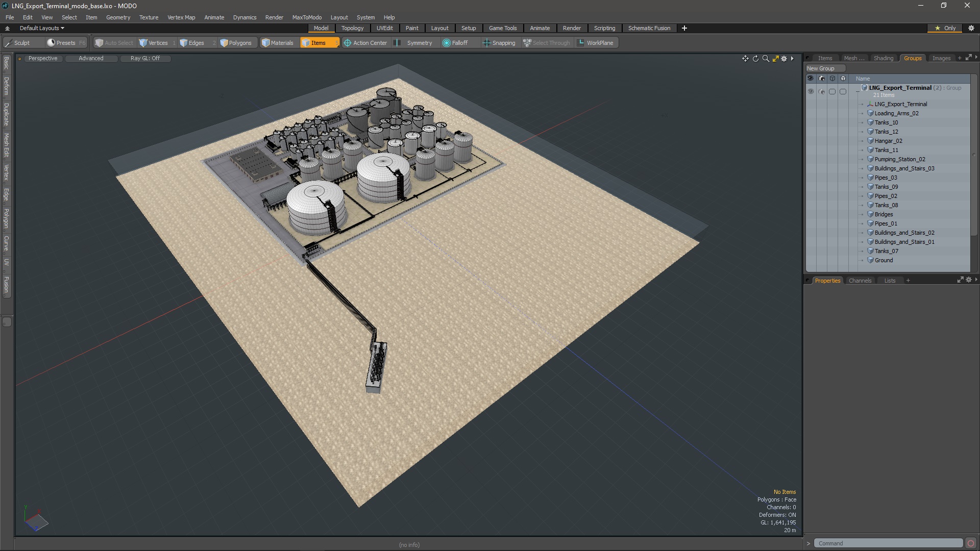Open the Default Layouts dropdown
The image size is (980, 551).
point(42,28)
